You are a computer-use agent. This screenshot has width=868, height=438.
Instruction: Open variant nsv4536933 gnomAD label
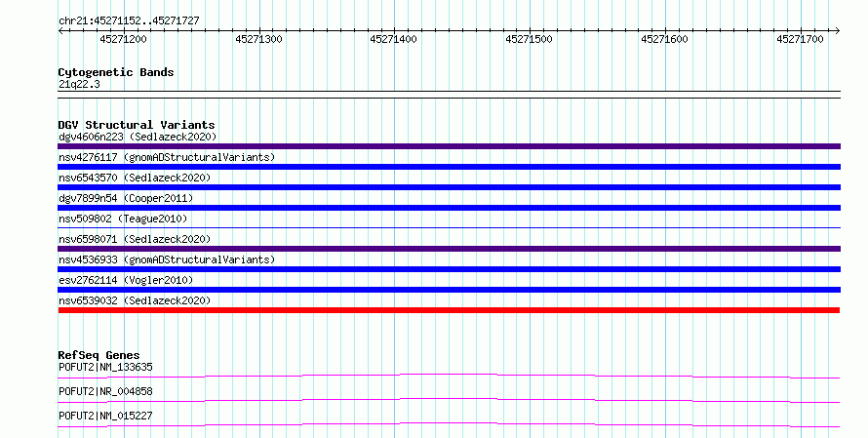[167, 259]
